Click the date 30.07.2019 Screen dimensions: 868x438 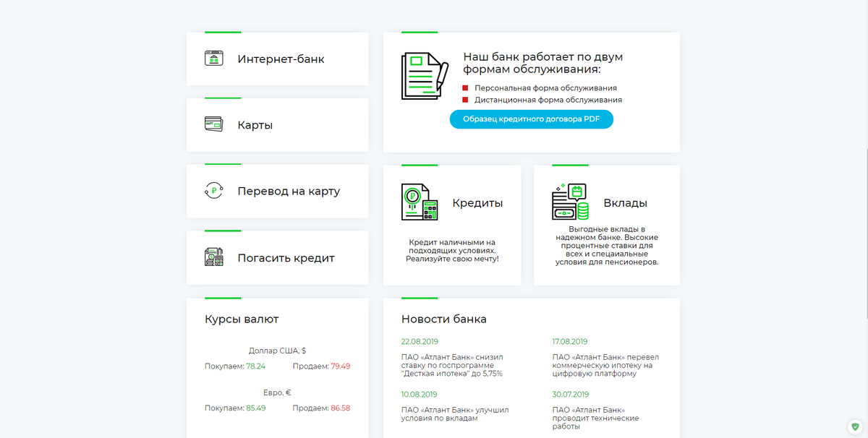(x=570, y=395)
